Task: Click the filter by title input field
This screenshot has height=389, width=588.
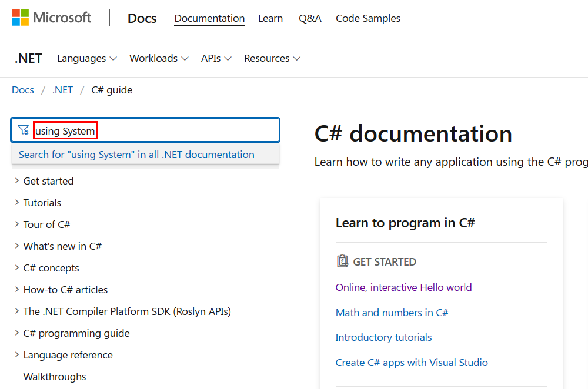Action: coord(145,130)
